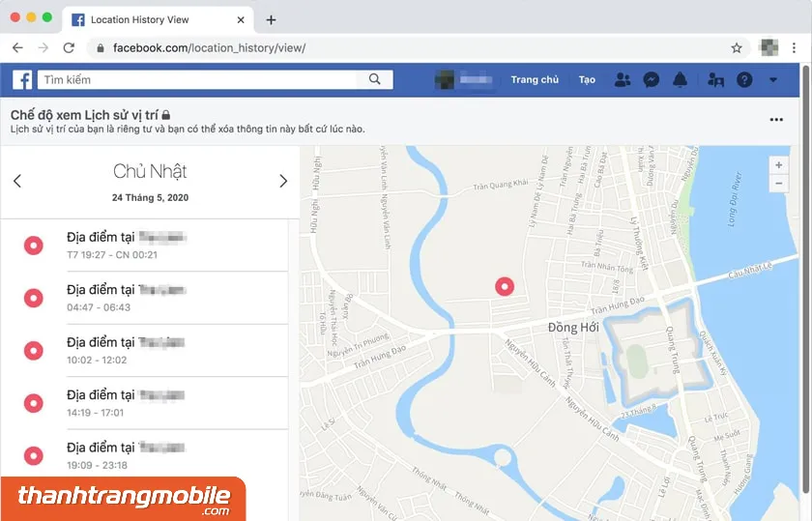Select location entry 14:19 - 17:01
Screen dimensions: 812x521
(144, 403)
